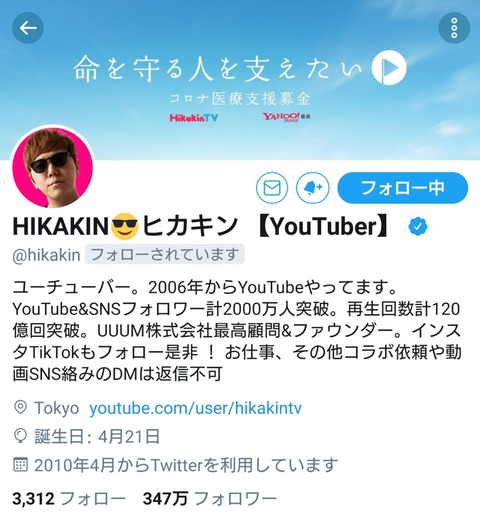Image resolution: width=480 pixels, height=527 pixels.
Task: View the 3,312 フォロー following list
Action: tap(69, 498)
